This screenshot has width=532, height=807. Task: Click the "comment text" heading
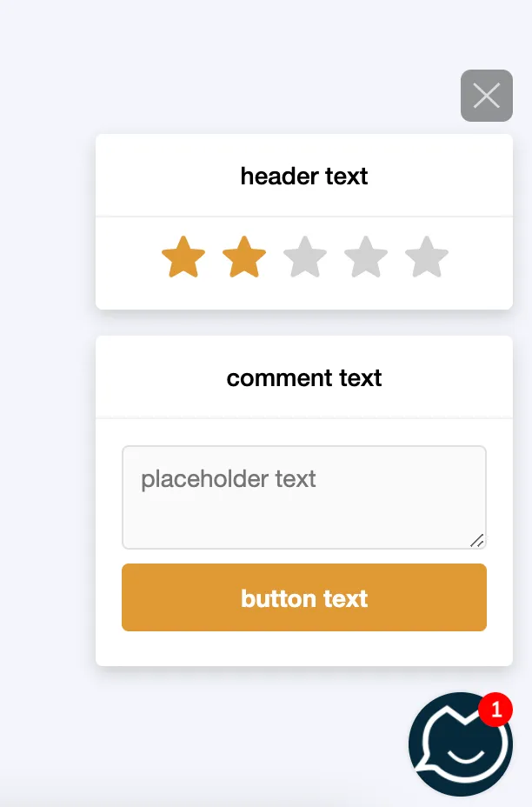tap(304, 378)
